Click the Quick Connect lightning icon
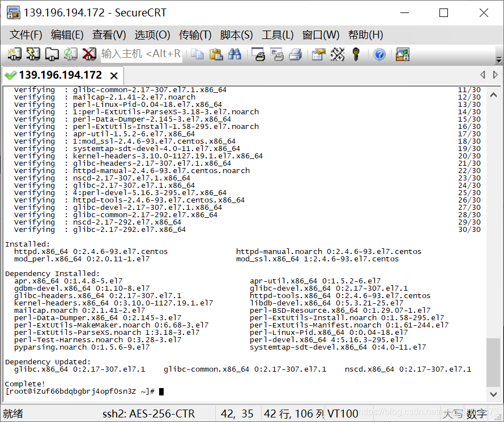The width and height of the screenshot is (504, 422). 33,54
